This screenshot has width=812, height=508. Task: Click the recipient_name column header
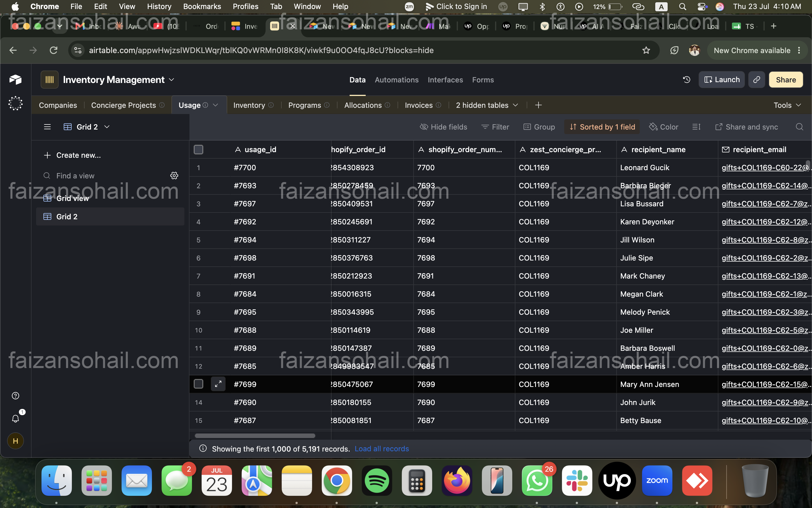(x=667, y=150)
